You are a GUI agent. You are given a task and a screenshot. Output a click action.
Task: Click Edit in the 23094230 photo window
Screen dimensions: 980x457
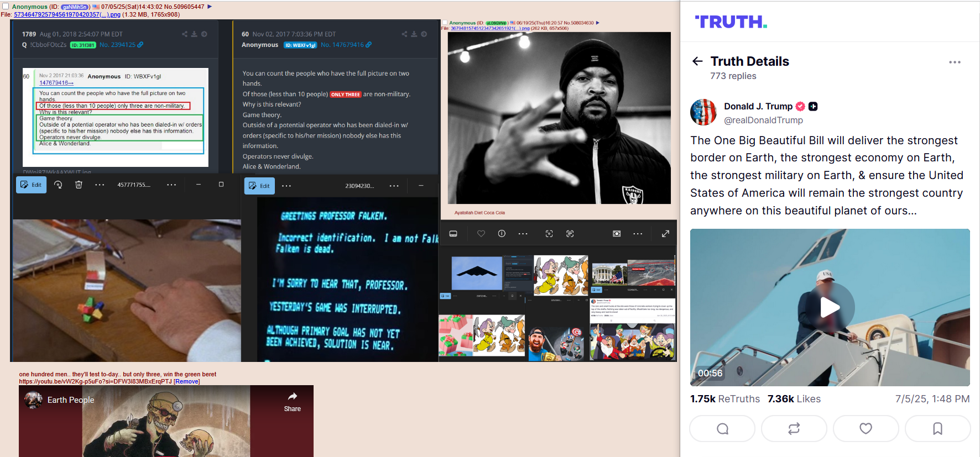click(259, 186)
